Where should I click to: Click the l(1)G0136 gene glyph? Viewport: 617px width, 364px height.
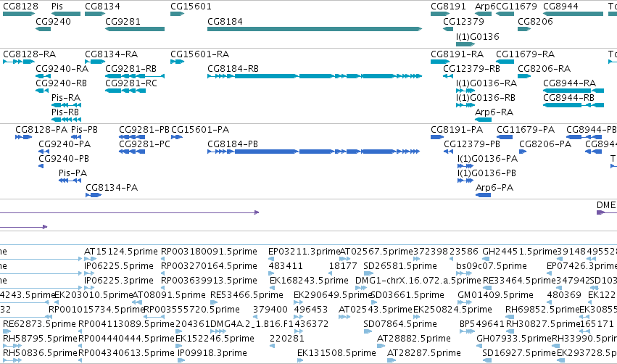(x=465, y=44)
